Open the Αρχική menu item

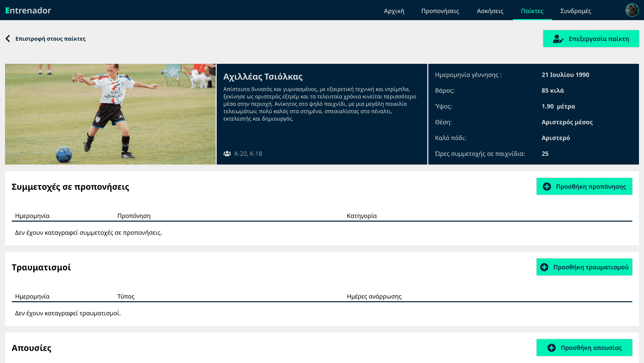[394, 11]
